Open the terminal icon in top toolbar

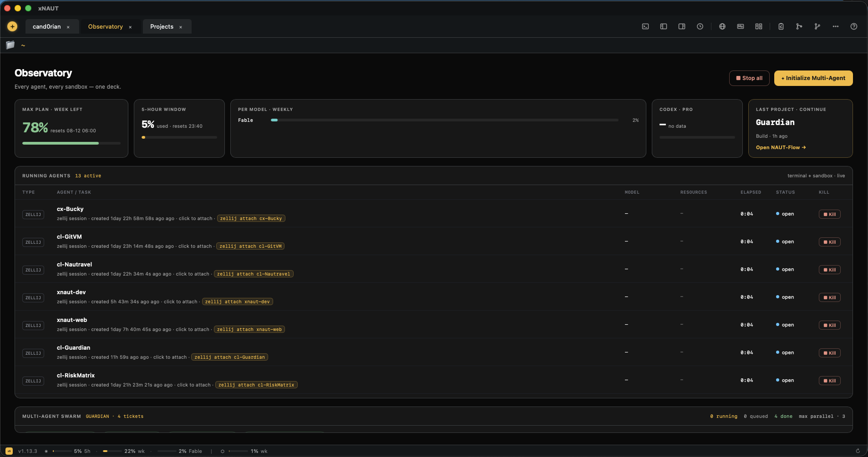pos(645,26)
